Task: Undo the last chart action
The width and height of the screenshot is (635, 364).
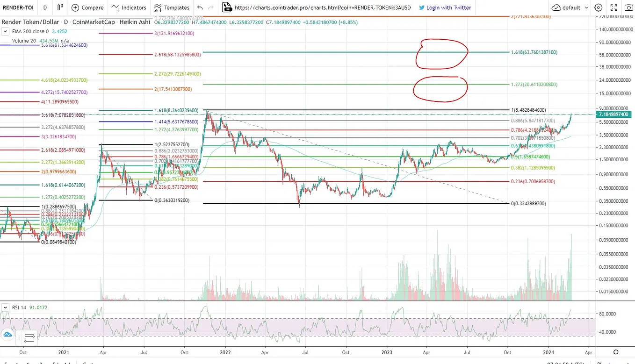Action: point(200,7)
